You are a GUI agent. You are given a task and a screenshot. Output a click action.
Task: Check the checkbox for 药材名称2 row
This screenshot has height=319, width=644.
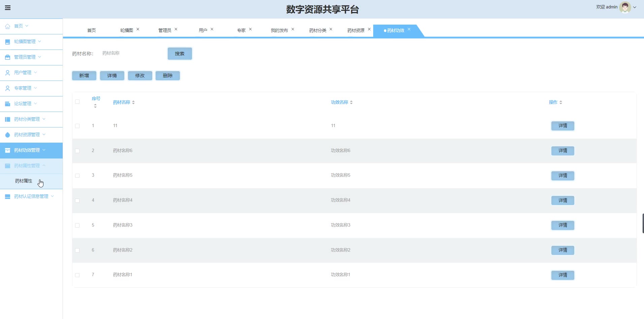point(77,251)
